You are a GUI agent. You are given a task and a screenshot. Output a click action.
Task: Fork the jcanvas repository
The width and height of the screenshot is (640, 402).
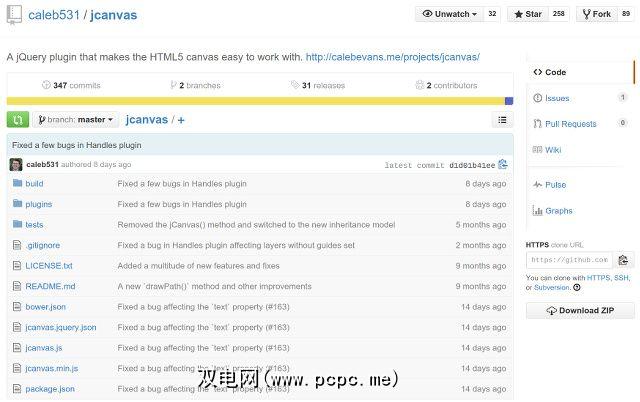597,14
